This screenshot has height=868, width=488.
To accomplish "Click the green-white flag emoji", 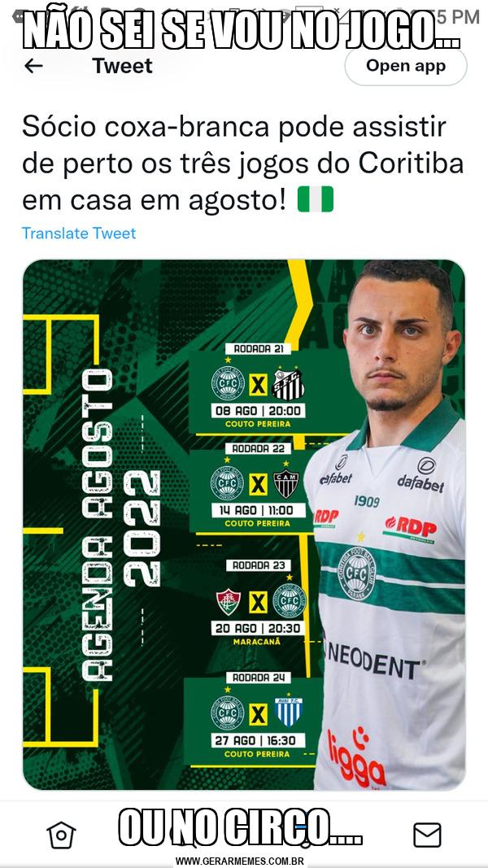I will coord(316,199).
